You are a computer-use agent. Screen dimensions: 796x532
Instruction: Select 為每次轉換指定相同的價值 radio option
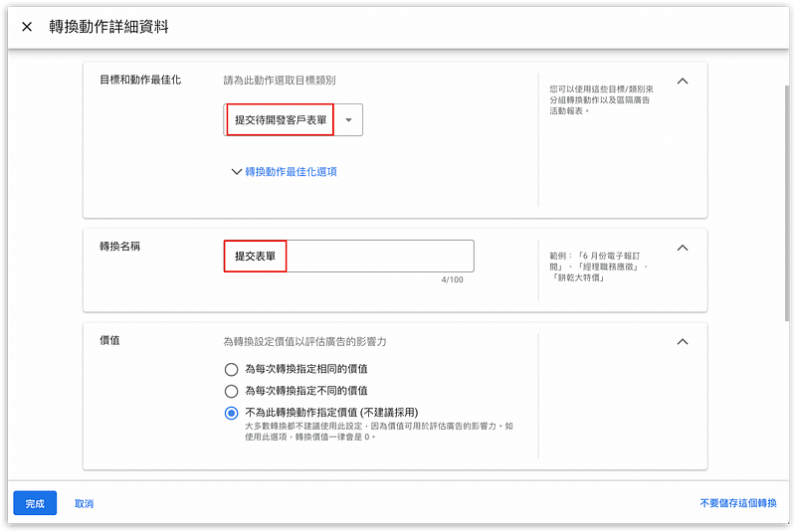pyautogui.click(x=231, y=369)
